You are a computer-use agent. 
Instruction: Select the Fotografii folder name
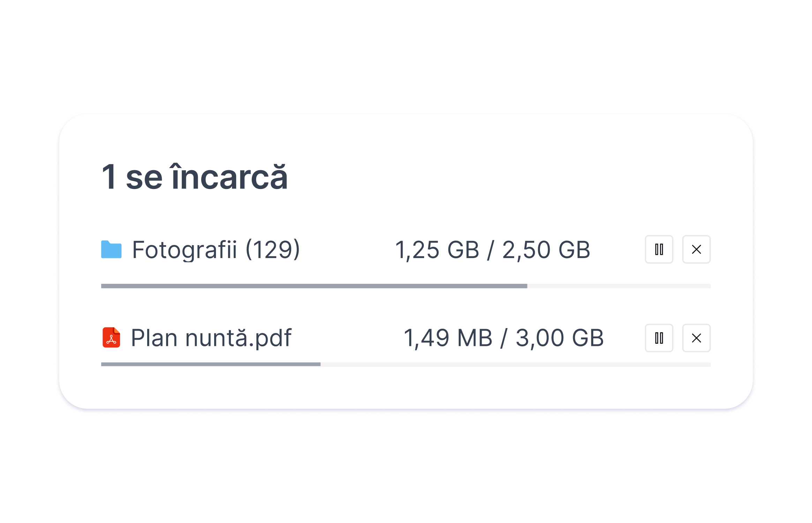coord(185,250)
